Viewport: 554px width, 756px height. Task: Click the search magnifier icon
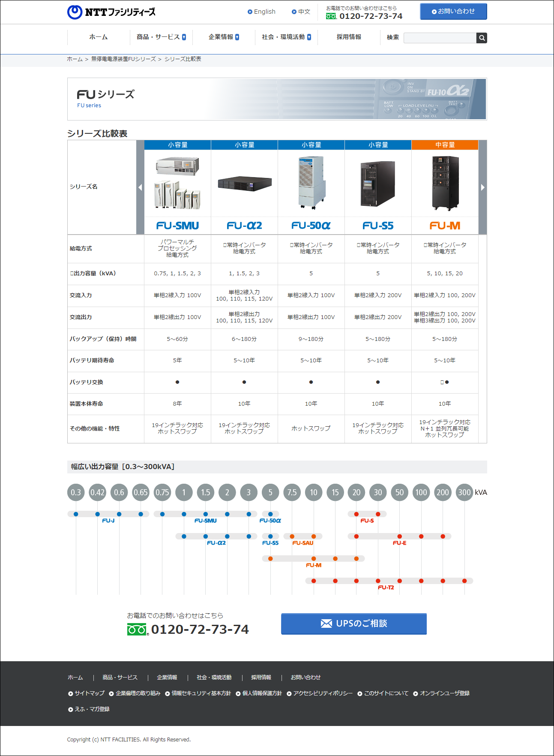click(x=482, y=38)
